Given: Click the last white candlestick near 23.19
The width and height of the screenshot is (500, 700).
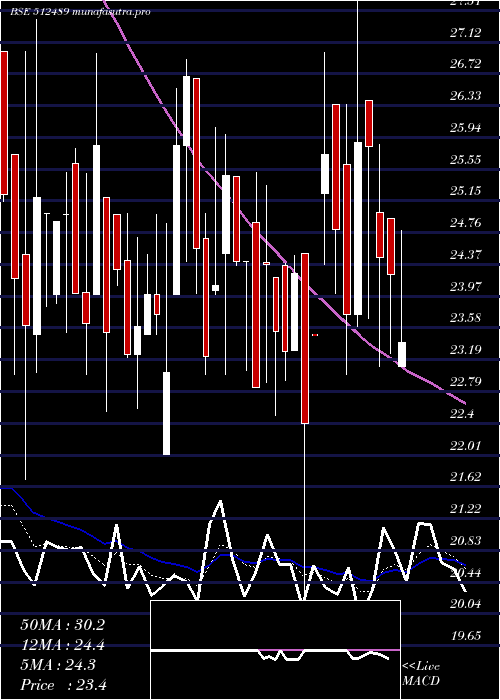Looking at the screenshot, I should point(402,354).
